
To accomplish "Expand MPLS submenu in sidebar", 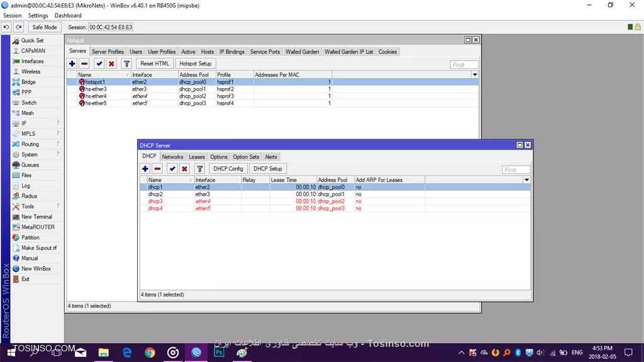I will click(x=37, y=133).
